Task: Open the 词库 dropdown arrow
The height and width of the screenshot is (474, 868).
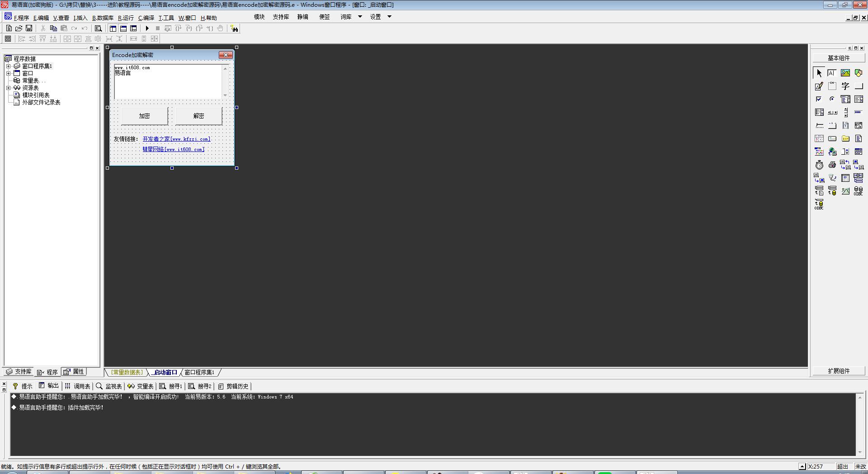Action: point(360,17)
